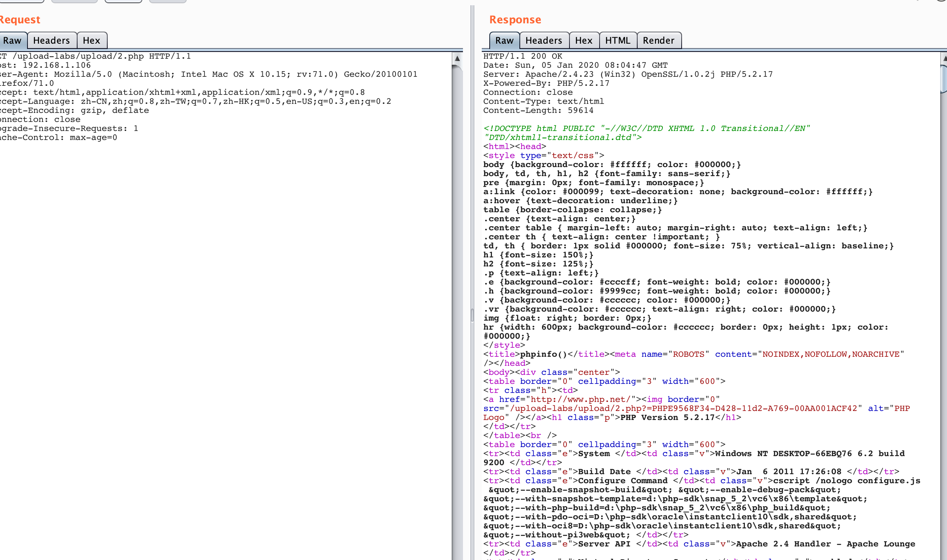Click the '192.168.1.106' host value
Screen dimensions: 947x560
[x=57, y=65]
